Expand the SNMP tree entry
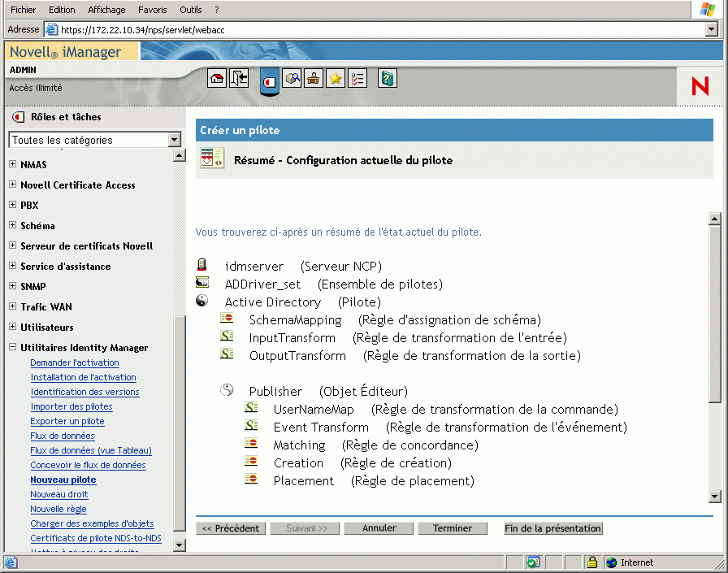Viewport: 728px width, 573px height. [11, 286]
